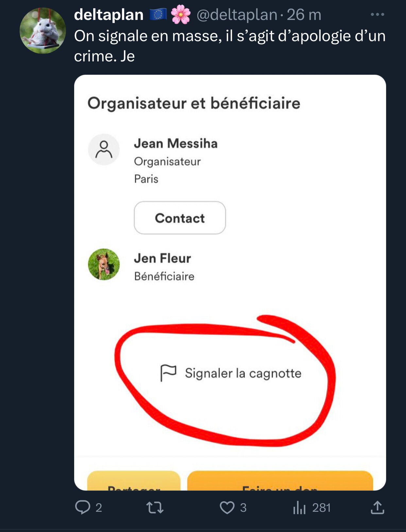This screenshot has height=532, width=406.
Task: Open the reply comment icon
Action: pos(83,508)
